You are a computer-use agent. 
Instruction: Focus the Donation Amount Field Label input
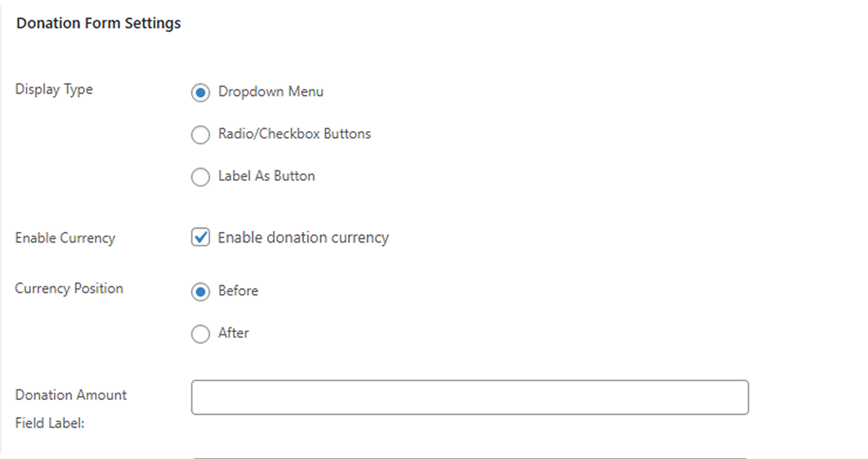[469, 397]
